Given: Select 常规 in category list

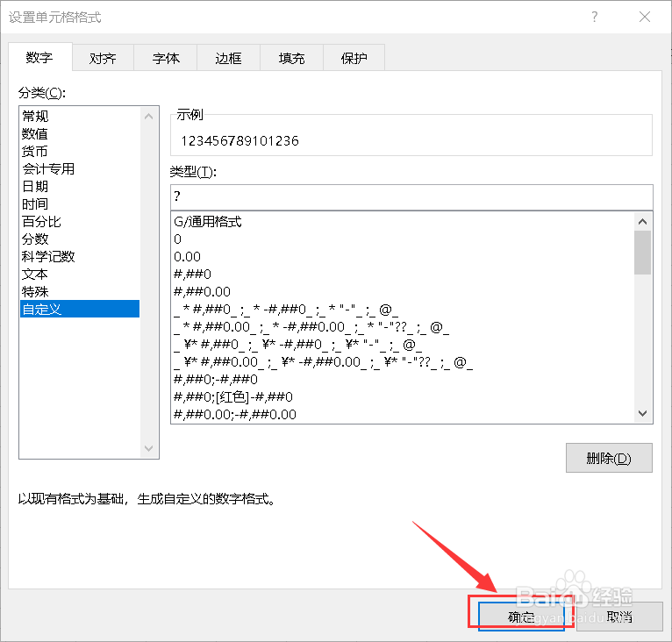Looking at the screenshot, I should (x=80, y=116).
